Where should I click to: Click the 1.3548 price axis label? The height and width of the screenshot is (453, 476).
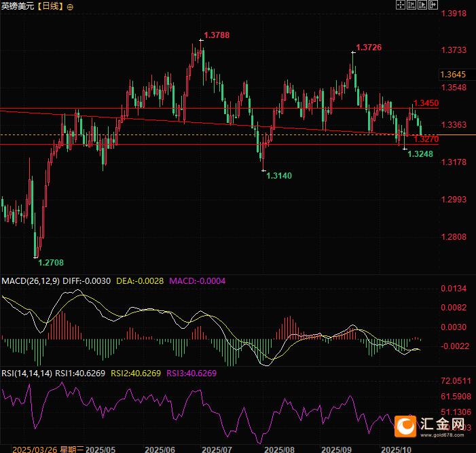454,88
